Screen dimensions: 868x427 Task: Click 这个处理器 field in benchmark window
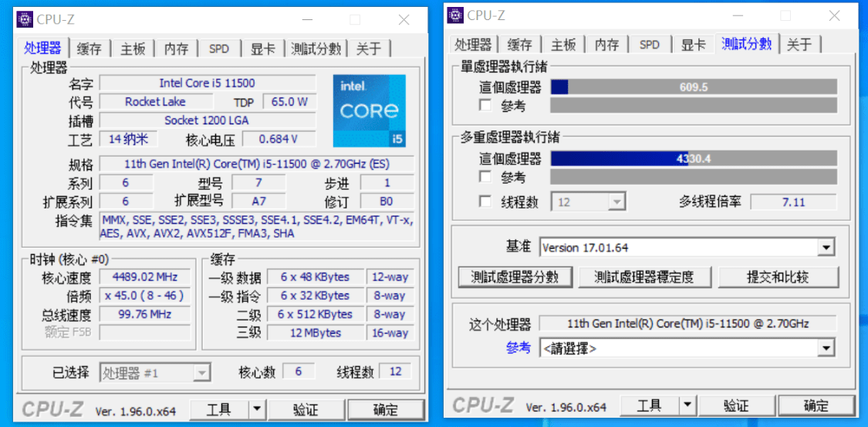pyautogui.click(x=687, y=324)
